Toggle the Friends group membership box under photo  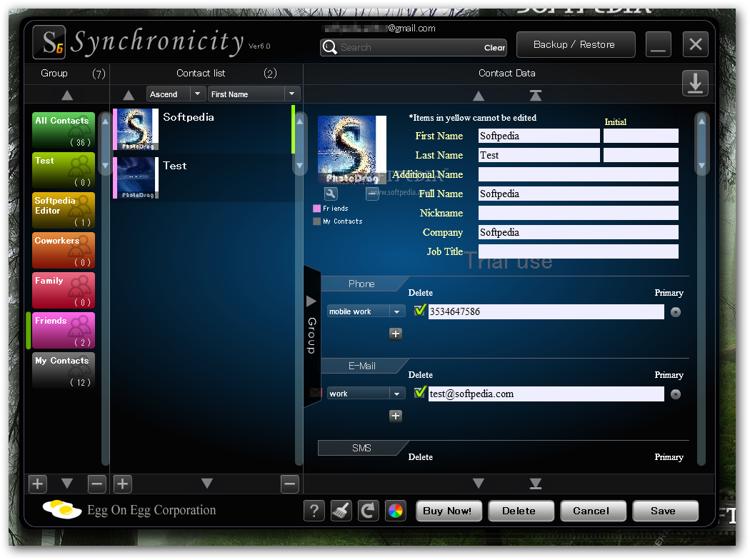click(316, 209)
